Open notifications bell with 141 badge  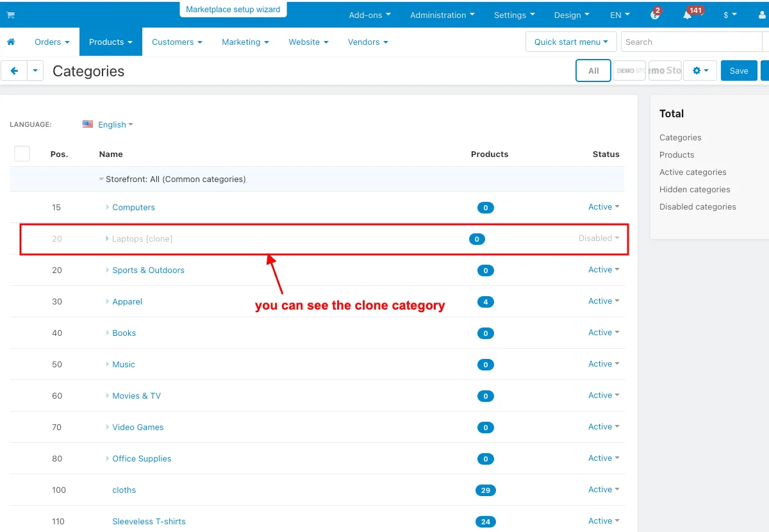click(688, 15)
